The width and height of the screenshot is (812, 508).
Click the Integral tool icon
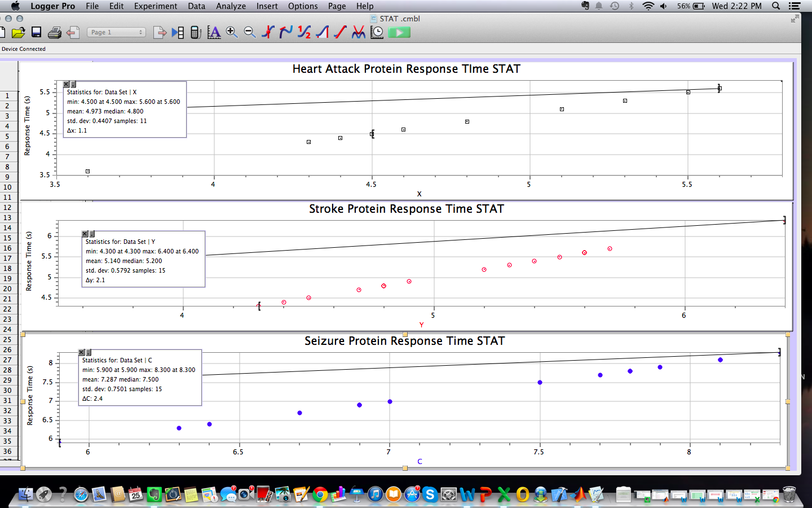click(322, 33)
